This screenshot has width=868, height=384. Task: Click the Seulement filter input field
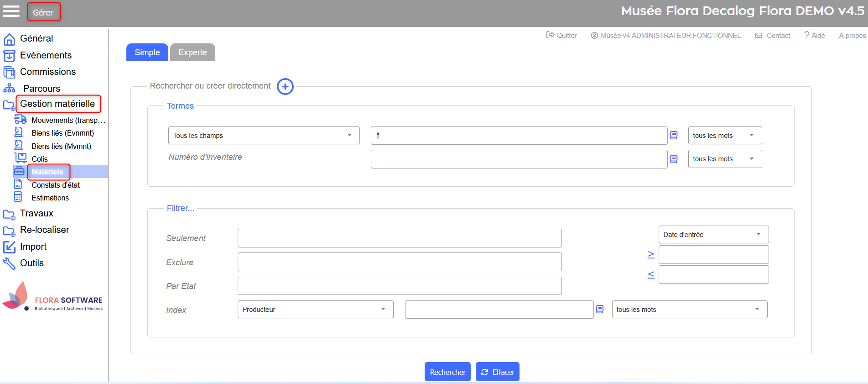pyautogui.click(x=399, y=238)
